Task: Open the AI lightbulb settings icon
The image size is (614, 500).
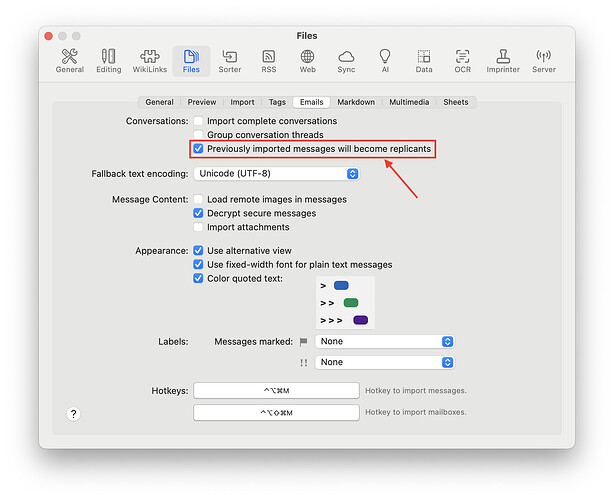Action: coord(385,61)
